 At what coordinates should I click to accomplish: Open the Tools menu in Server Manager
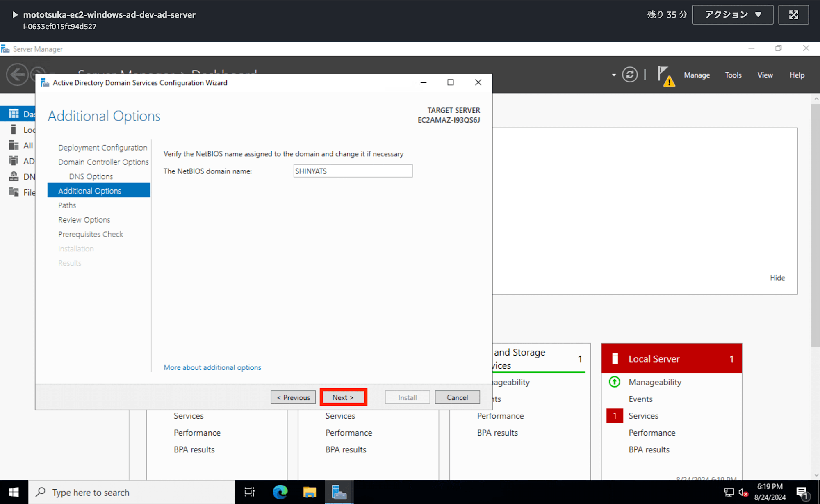732,75
